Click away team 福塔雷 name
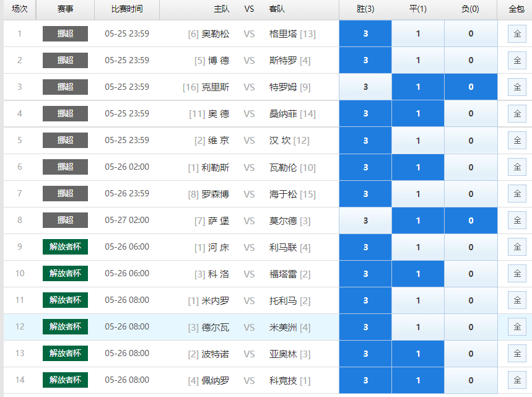This screenshot has width=532, height=397. (283, 274)
